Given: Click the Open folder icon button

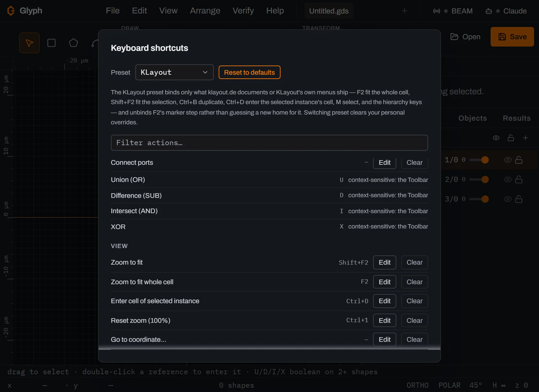Looking at the screenshot, I should pos(465,37).
